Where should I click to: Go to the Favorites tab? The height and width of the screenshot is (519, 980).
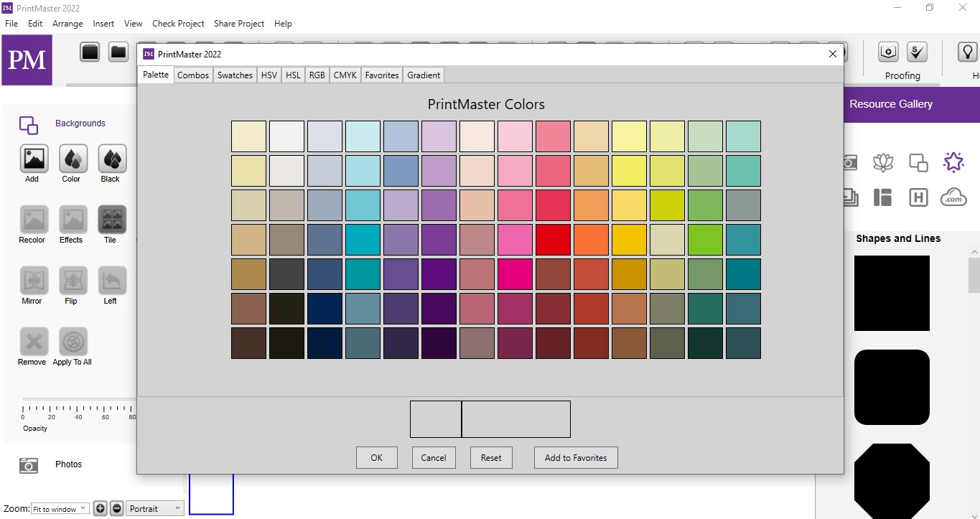pos(382,75)
